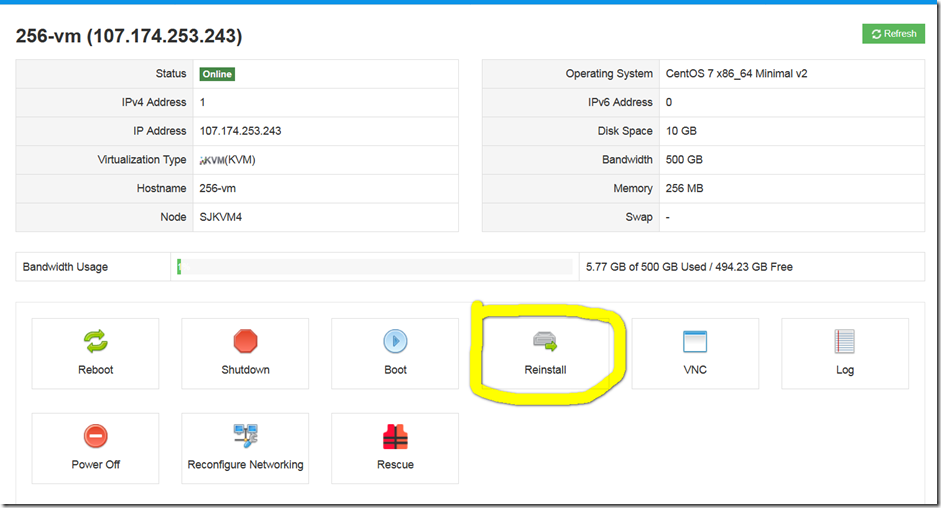Click the KVM logo in Virtualization Type
This screenshot has height=508, width=941.
click(x=212, y=160)
